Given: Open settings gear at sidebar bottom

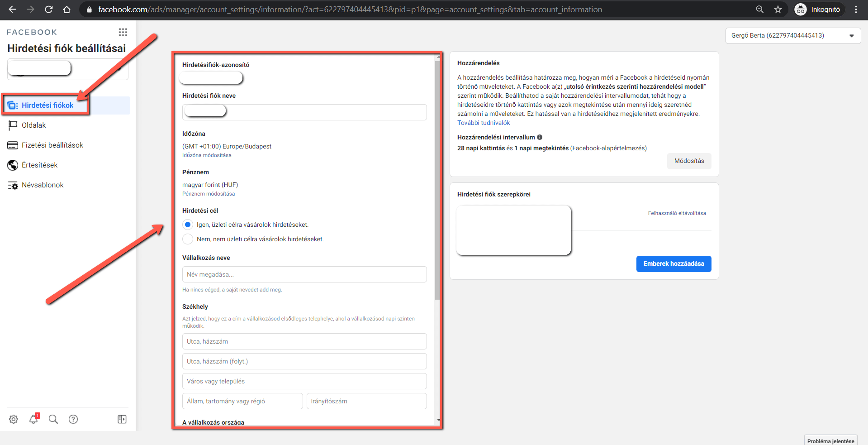Looking at the screenshot, I should pos(14,419).
